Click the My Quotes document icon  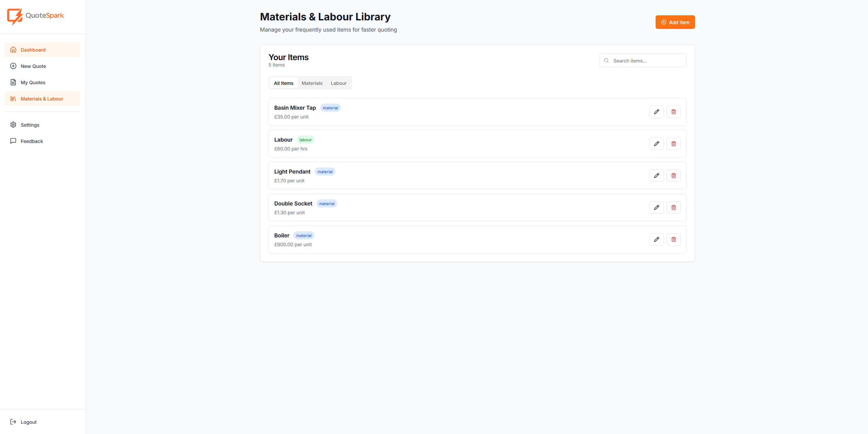13,82
